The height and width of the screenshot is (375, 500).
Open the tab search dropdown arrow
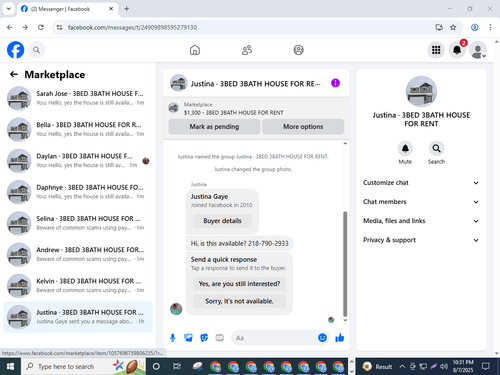9,9
